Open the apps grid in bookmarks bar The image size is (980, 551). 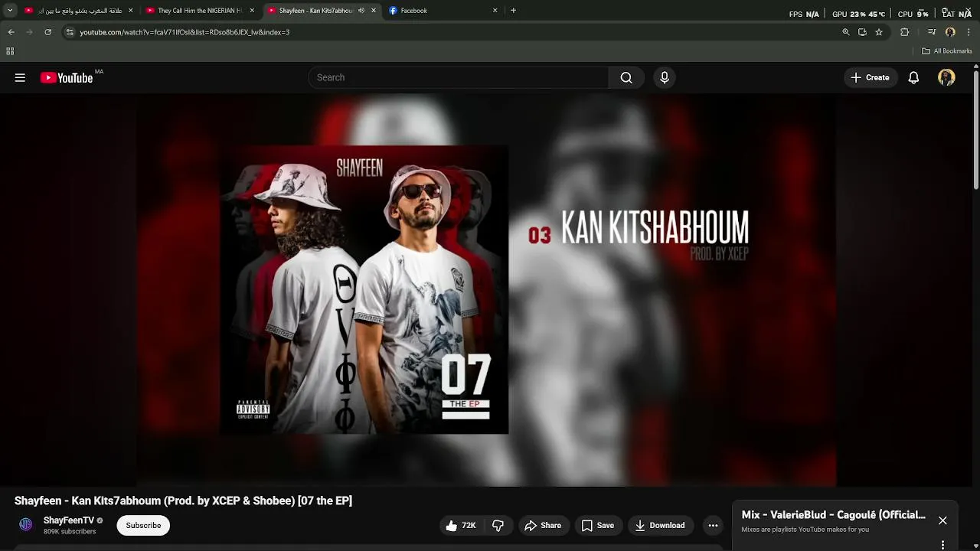10,51
